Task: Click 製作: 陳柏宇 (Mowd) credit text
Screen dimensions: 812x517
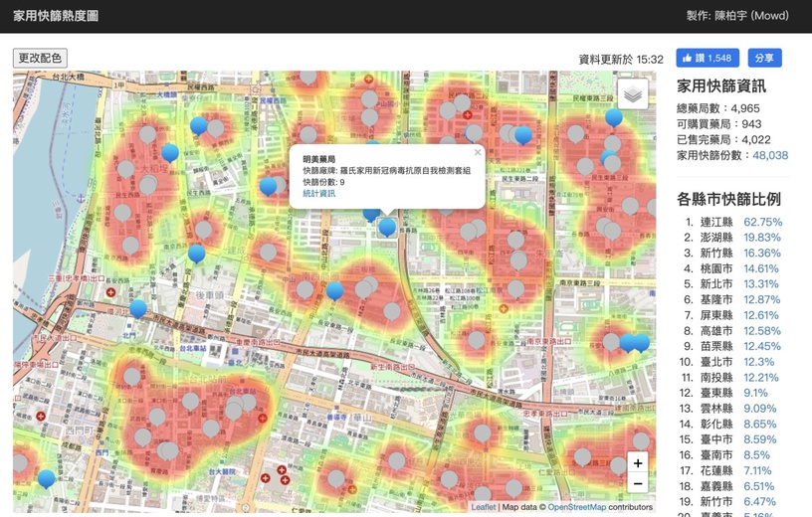Action: pyautogui.click(x=737, y=16)
